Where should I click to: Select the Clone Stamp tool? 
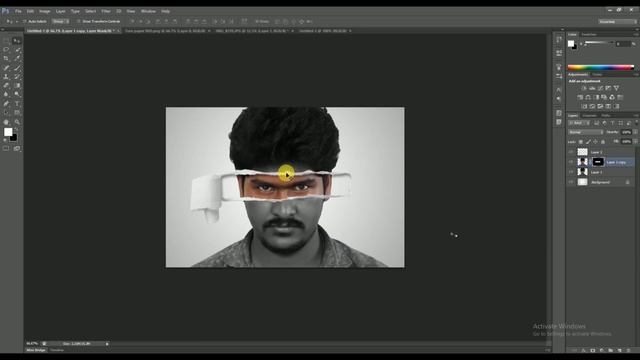[6, 77]
